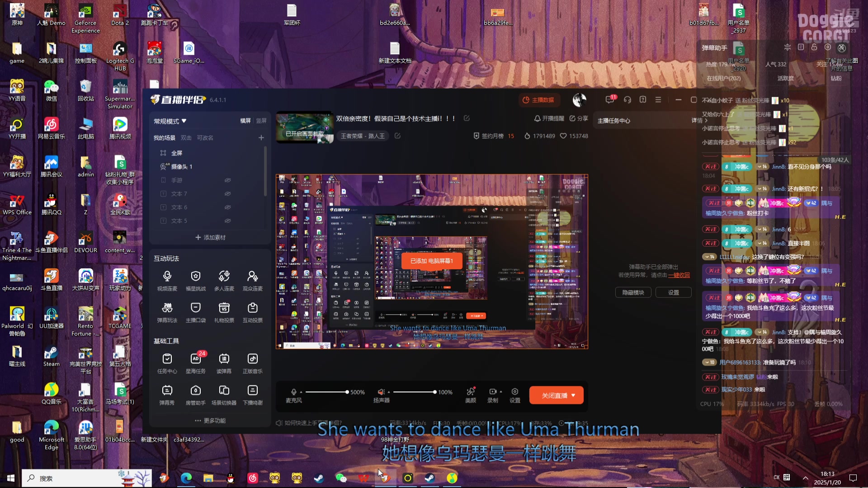The height and width of the screenshot is (488, 868).
Task: Edit 王者荣耀 category pencil icon
Action: (x=397, y=136)
